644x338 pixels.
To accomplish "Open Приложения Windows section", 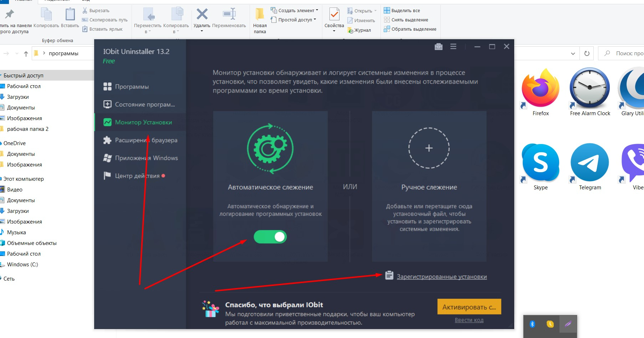I will coord(140,158).
